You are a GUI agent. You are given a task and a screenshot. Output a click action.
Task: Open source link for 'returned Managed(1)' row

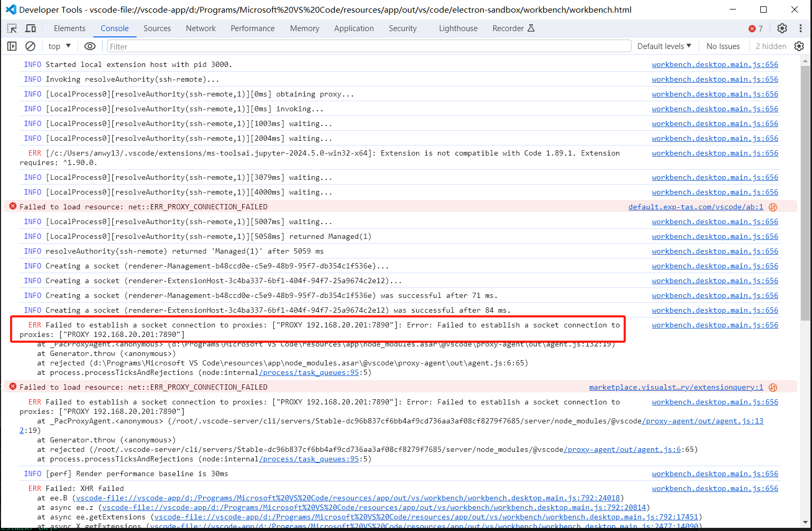click(x=715, y=236)
